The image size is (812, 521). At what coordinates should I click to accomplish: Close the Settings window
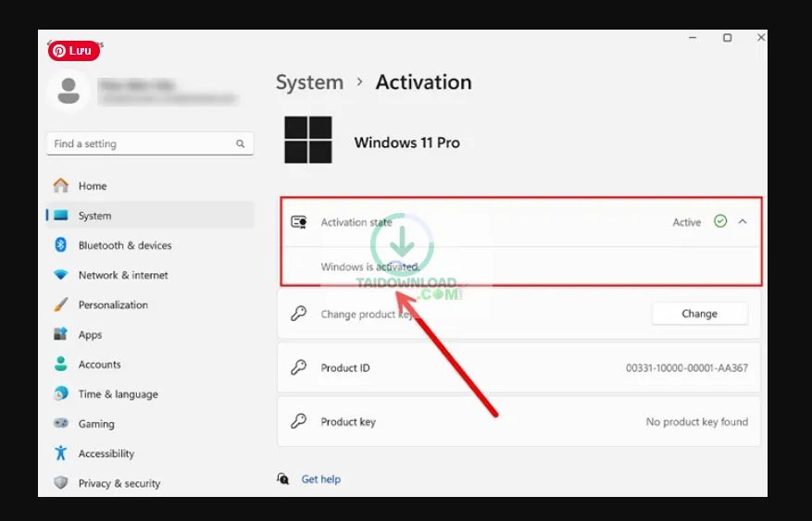(761, 38)
